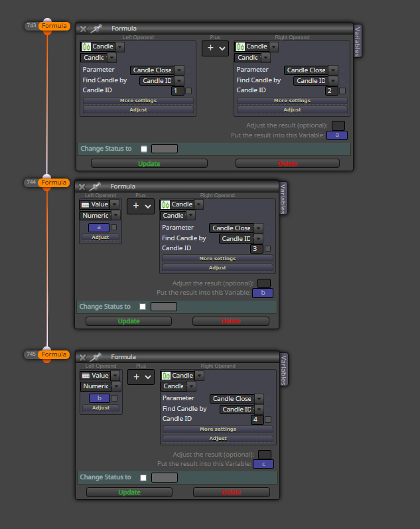Toggle Change Status checkbox in Formula 745
420x529 pixels.
pyautogui.click(x=143, y=478)
